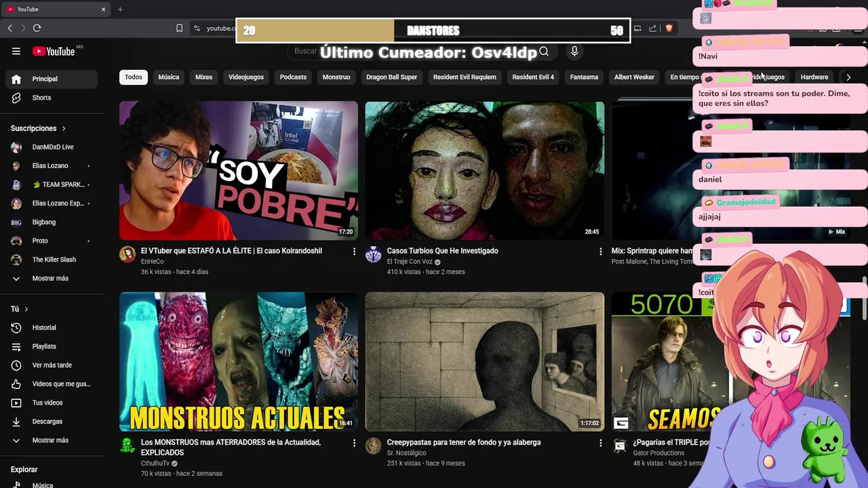
Task: Select the Resident Evil 4 chip
Action: [533, 77]
